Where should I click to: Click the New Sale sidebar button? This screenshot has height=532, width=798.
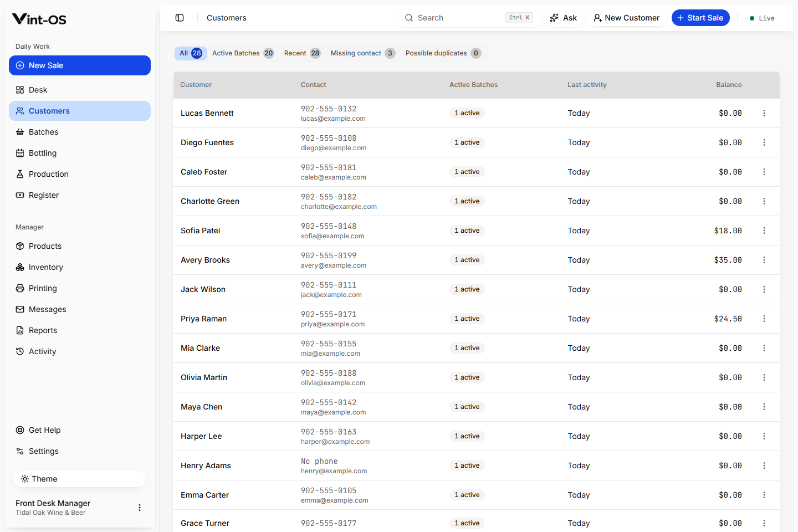[x=80, y=65]
